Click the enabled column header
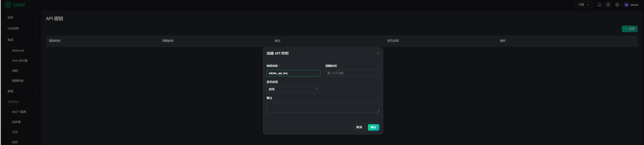644x145 pixels. click(393, 41)
